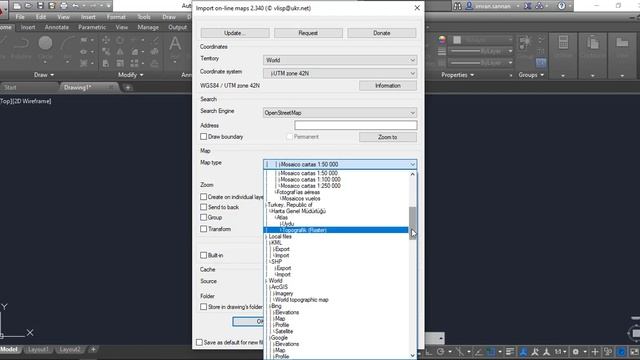
Task: Select the Text tool with large A icon
Action: [x=175, y=44]
